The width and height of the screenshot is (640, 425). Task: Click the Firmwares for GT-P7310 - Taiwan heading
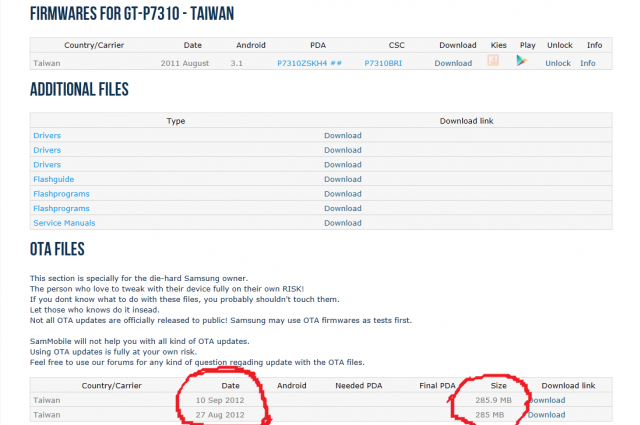[132, 13]
